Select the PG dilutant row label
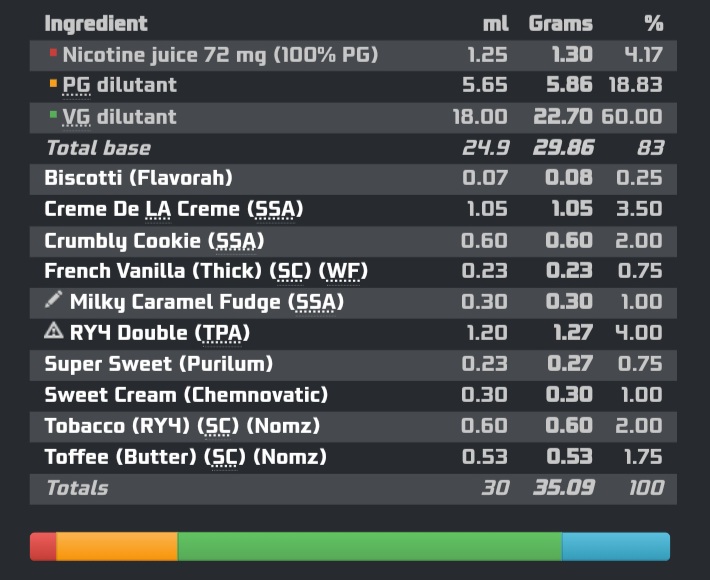 (x=120, y=85)
